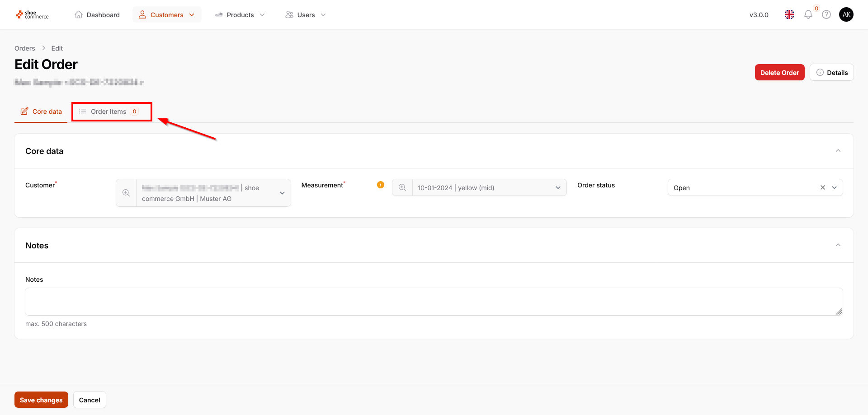
Task: Click the shoe commerce logo
Action: click(x=32, y=15)
